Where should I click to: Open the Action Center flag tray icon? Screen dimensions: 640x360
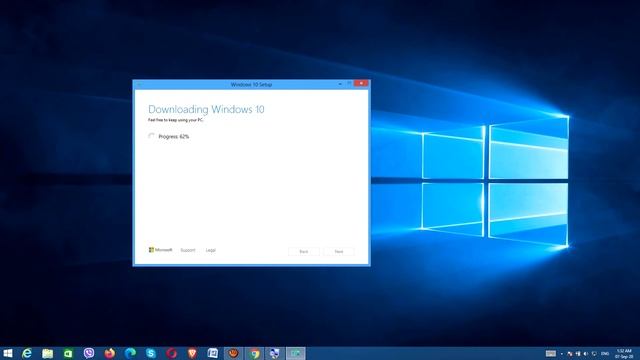tap(570, 354)
